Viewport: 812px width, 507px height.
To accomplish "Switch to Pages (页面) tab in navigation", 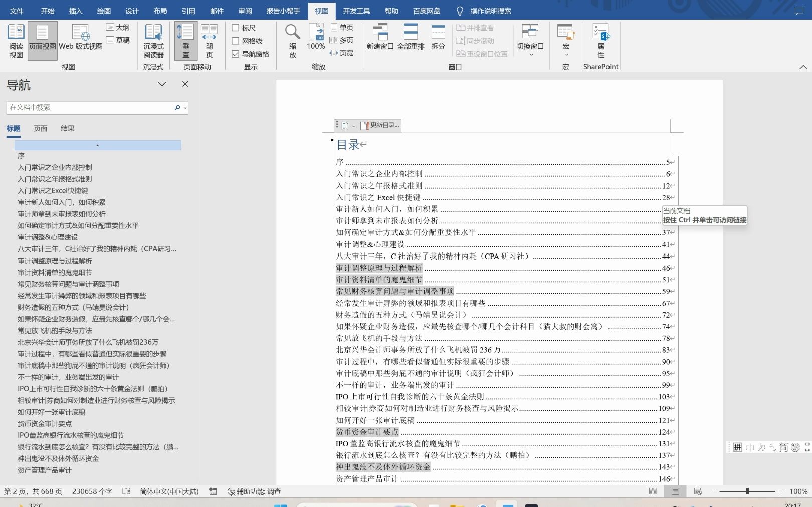I will [x=41, y=128].
